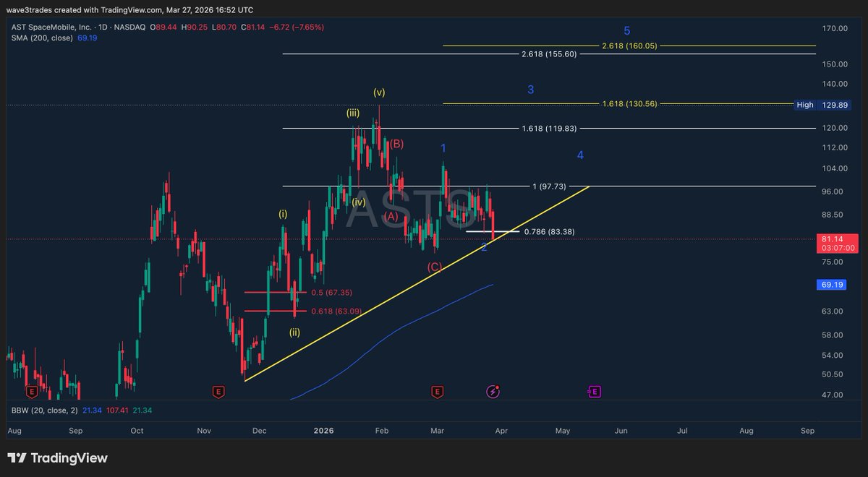The height and width of the screenshot is (477, 868).
Task: Click the yellow (ii) wave label
Action: point(295,332)
